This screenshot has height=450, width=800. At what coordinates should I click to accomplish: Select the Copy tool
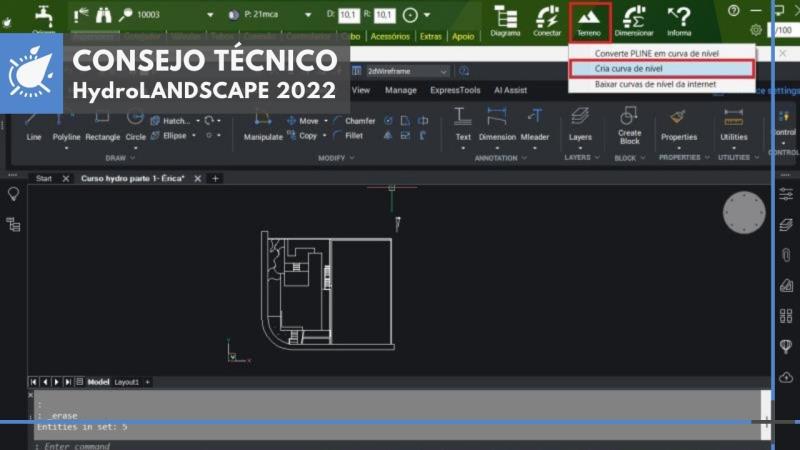coord(303,136)
